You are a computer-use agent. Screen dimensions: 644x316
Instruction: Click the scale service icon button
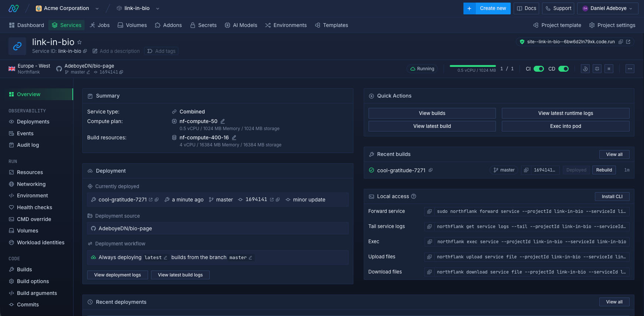(597, 69)
